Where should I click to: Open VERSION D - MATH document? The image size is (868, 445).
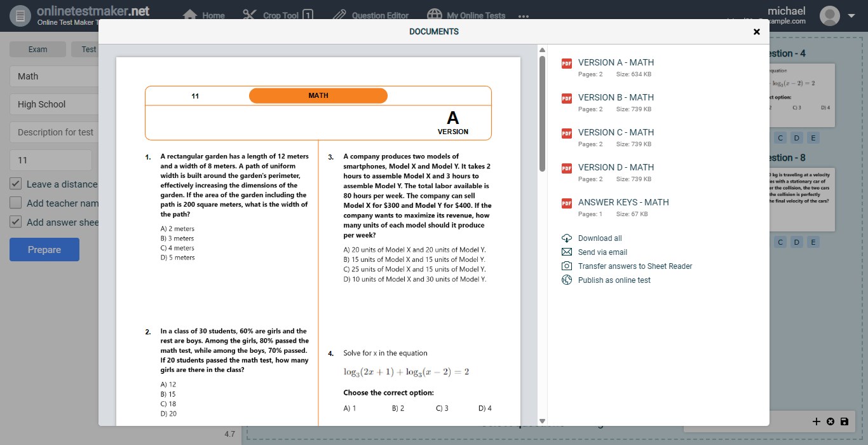coord(616,167)
